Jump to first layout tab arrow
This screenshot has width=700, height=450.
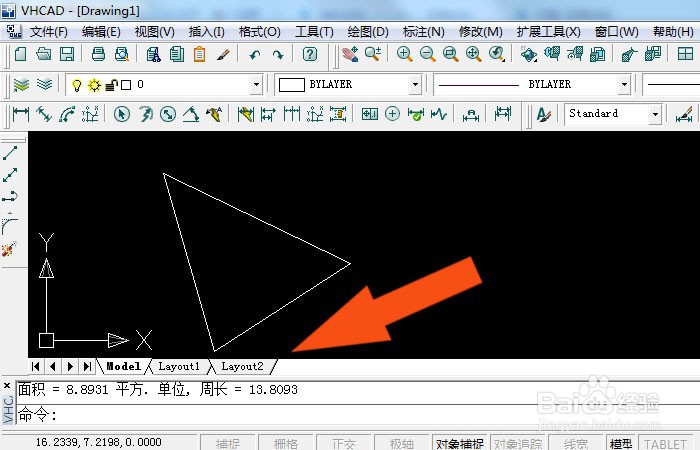coord(36,367)
